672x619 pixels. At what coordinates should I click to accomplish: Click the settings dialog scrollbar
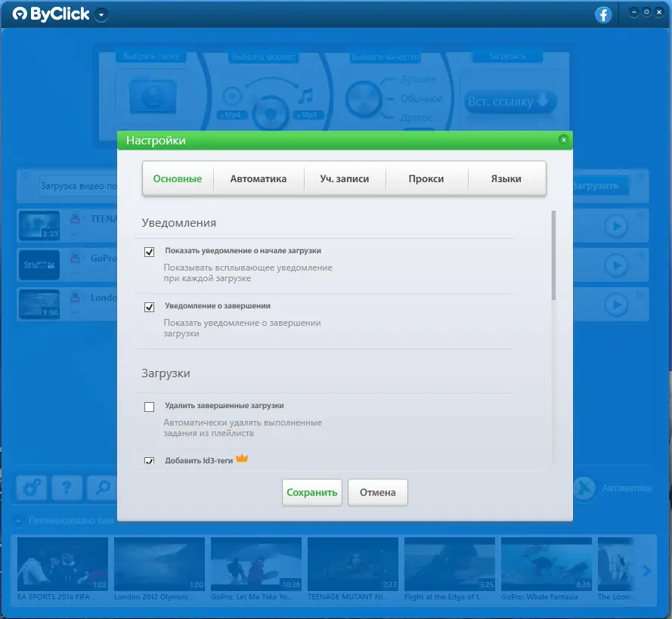pyautogui.click(x=553, y=255)
